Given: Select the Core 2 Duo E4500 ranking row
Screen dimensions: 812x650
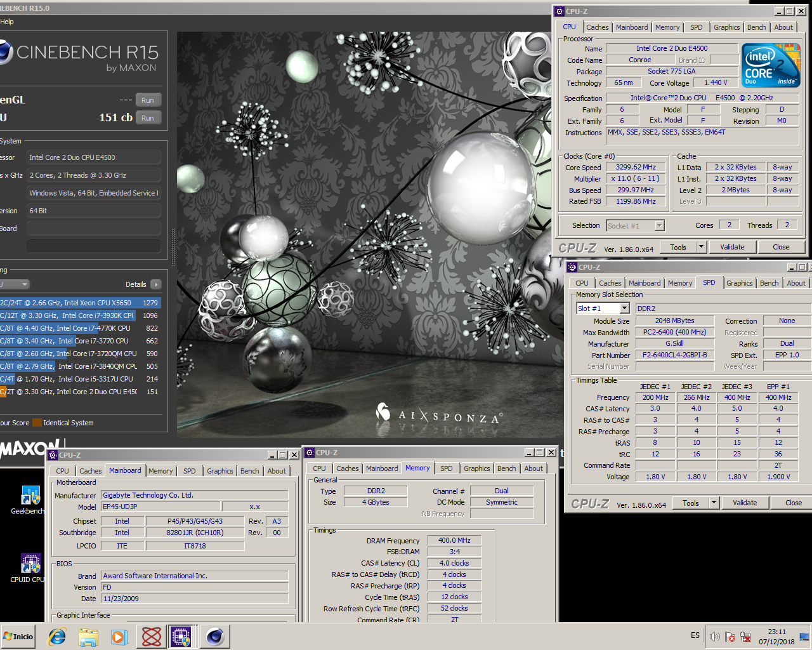Looking at the screenshot, I should pyautogui.click(x=80, y=392).
